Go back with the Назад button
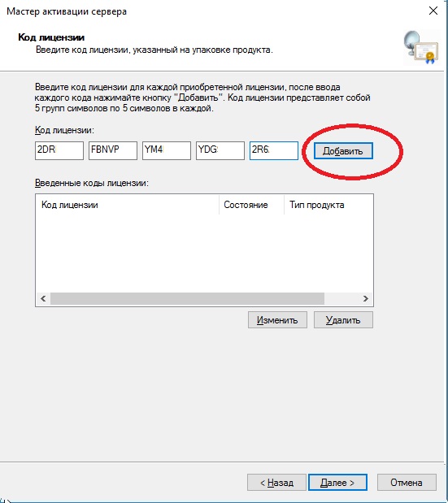 pyautogui.click(x=276, y=483)
